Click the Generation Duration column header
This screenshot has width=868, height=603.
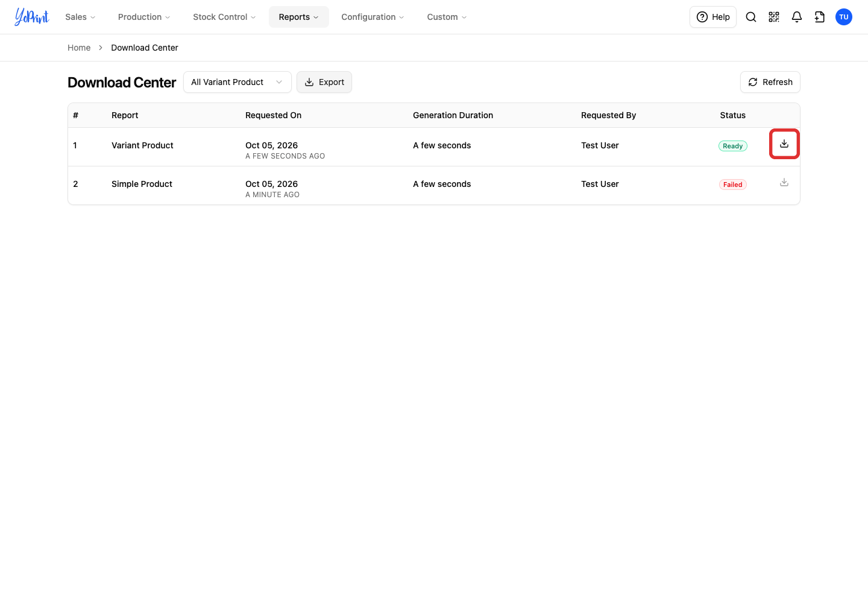pos(453,115)
